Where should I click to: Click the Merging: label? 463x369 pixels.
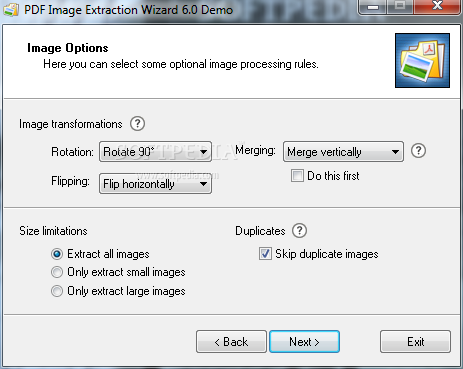(255, 150)
